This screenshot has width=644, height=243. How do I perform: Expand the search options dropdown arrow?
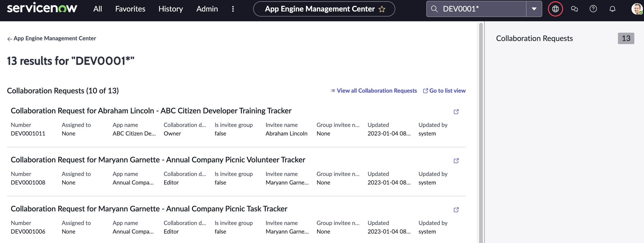[534, 9]
